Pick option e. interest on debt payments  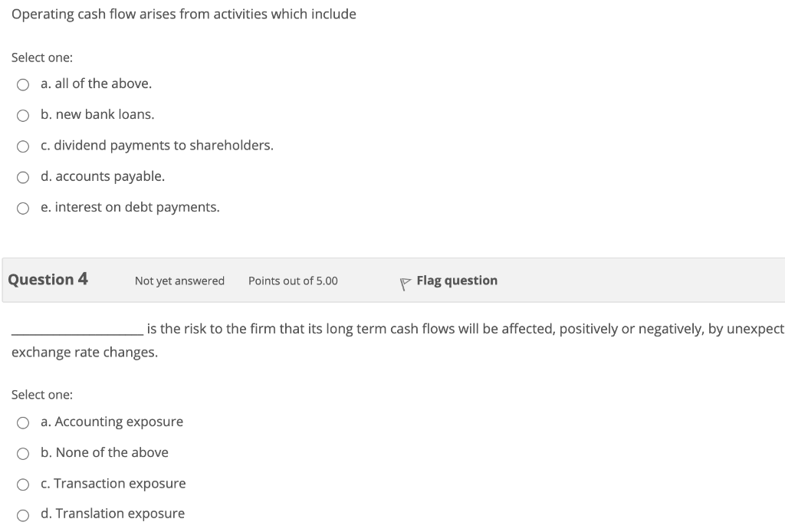click(x=23, y=208)
